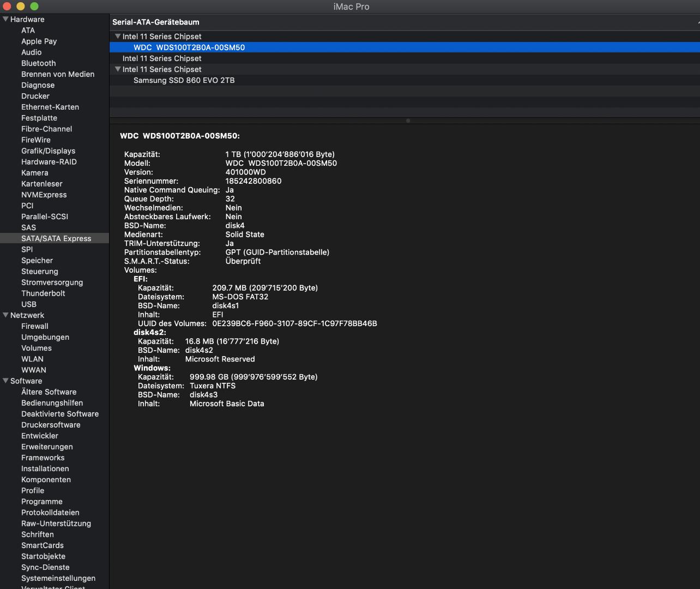The width and height of the screenshot is (700, 589).
Task: Open NVMExpress in the sidebar
Action: click(x=44, y=195)
